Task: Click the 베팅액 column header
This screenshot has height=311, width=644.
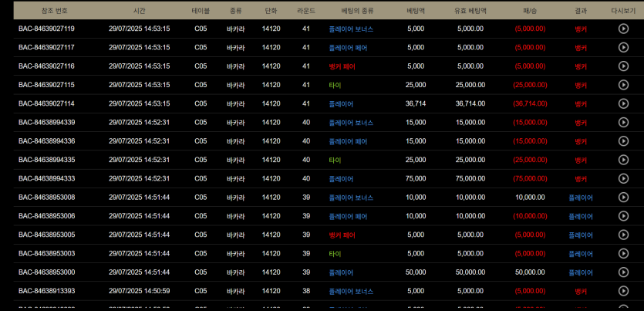Action: click(415, 11)
